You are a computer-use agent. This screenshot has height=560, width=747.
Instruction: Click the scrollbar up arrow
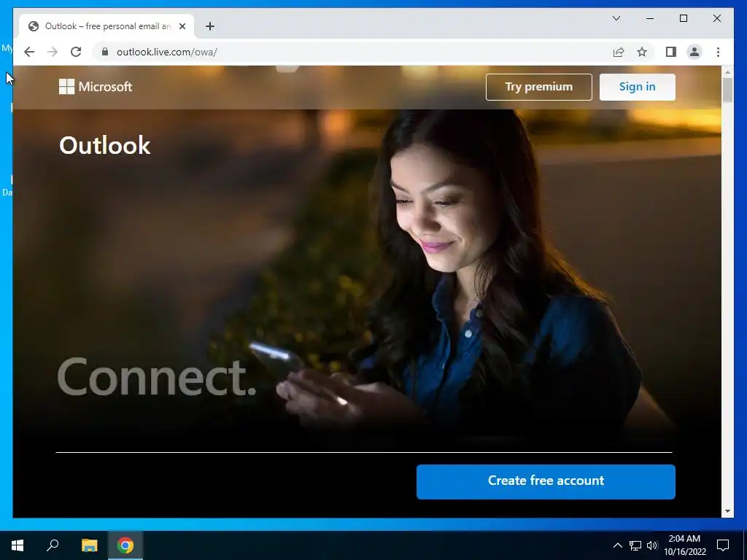[x=727, y=72]
